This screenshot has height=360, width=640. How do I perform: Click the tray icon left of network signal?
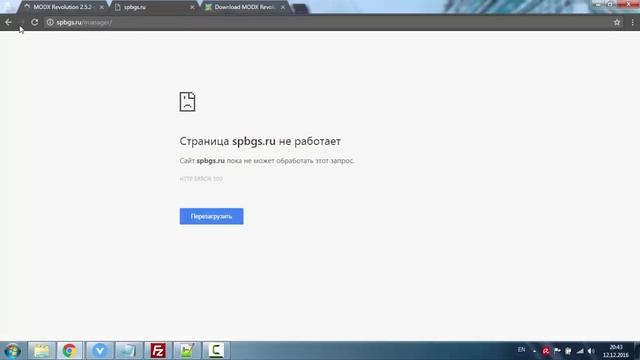point(568,351)
